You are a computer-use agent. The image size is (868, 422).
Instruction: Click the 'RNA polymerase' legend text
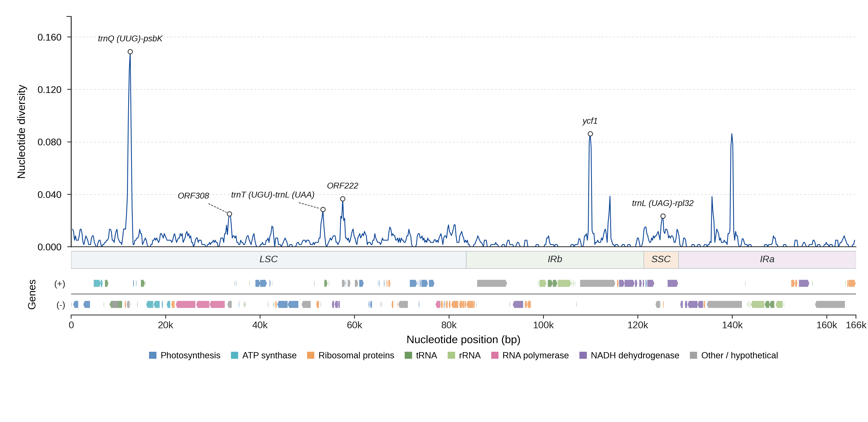(535, 356)
